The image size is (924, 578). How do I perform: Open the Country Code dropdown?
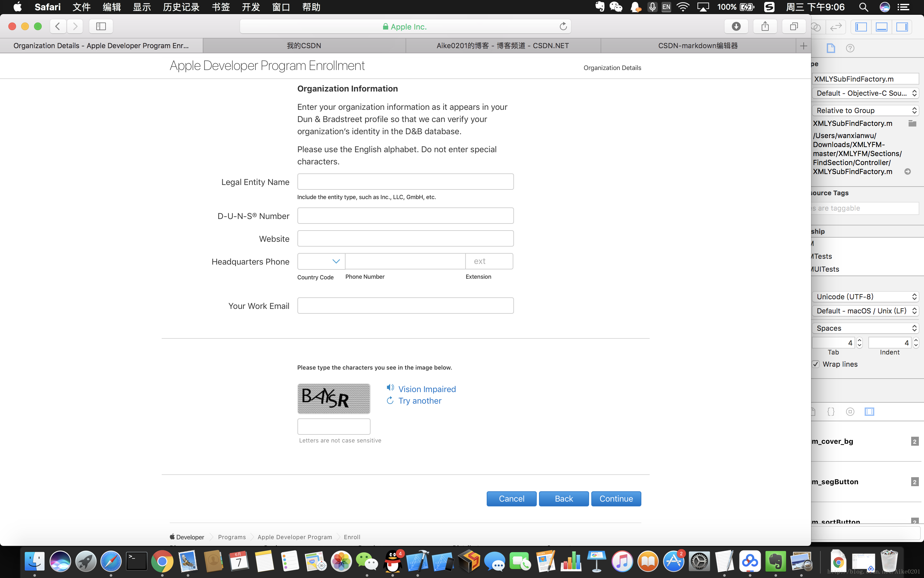click(x=321, y=261)
